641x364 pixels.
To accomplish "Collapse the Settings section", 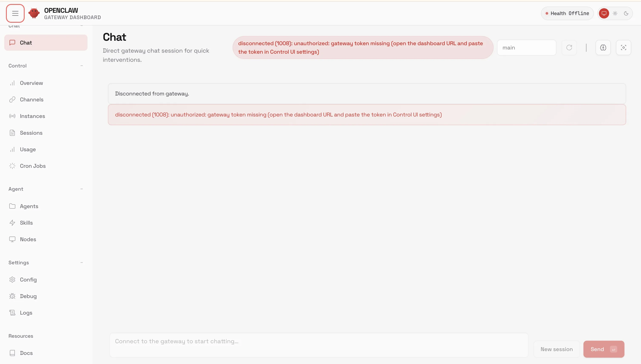I will click(82, 262).
